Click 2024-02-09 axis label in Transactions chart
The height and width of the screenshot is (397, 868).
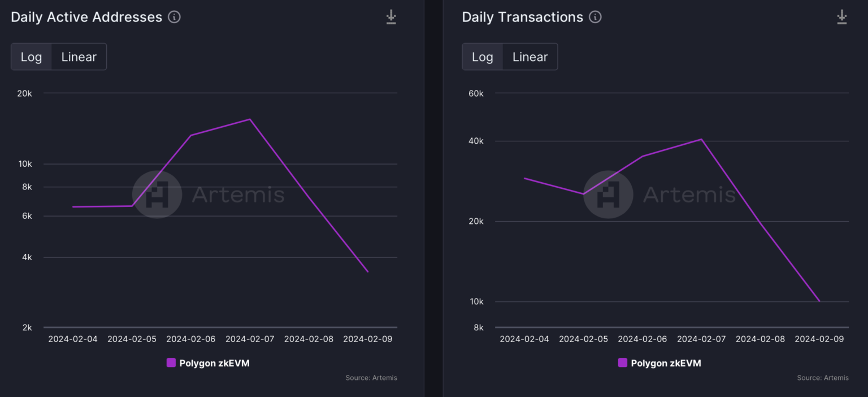819,339
